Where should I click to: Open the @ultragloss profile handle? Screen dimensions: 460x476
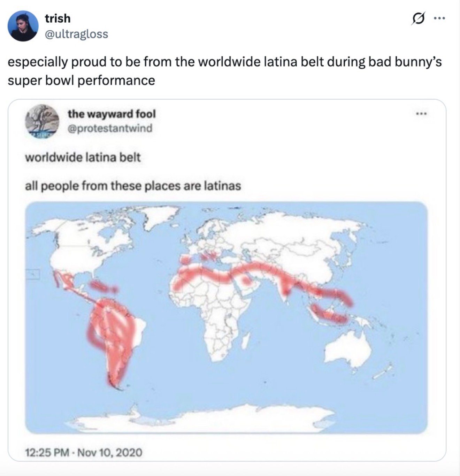pos(76,34)
